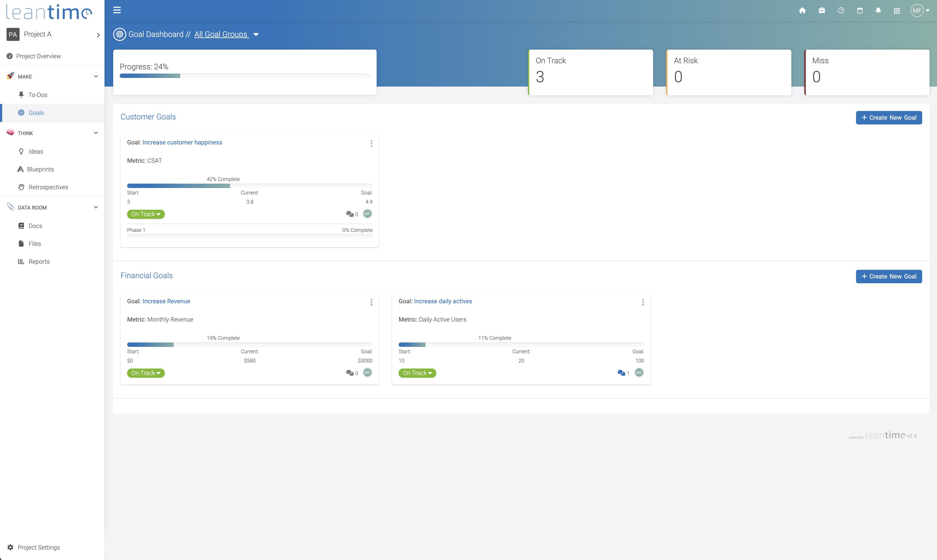Image resolution: width=937 pixels, height=560 pixels.
Task: Open Retrospectives in sidebar
Action: click(48, 187)
